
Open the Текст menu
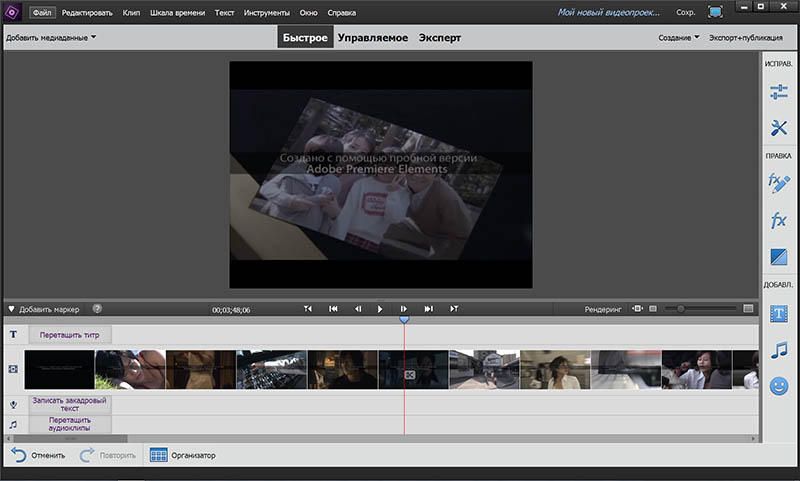coord(224,13)
